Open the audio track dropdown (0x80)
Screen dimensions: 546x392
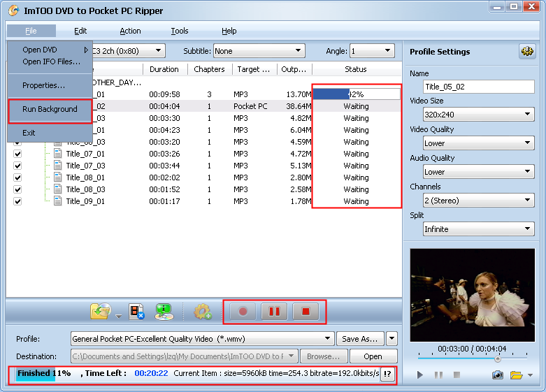[x=158, y=51]
